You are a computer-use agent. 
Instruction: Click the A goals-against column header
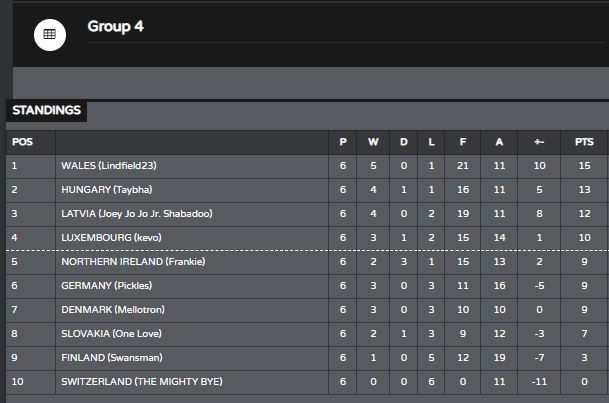coord(499,142)
